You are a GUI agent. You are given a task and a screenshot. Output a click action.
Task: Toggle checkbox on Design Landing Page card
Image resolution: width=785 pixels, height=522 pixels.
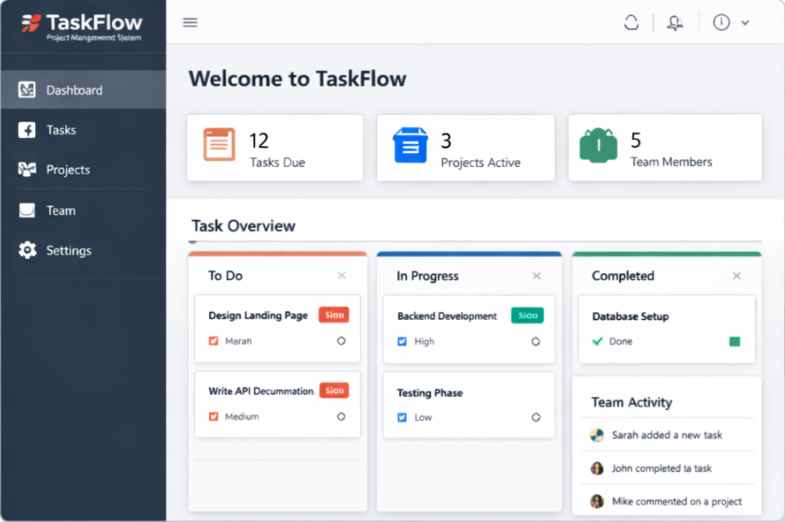click(x=213, y=341)
